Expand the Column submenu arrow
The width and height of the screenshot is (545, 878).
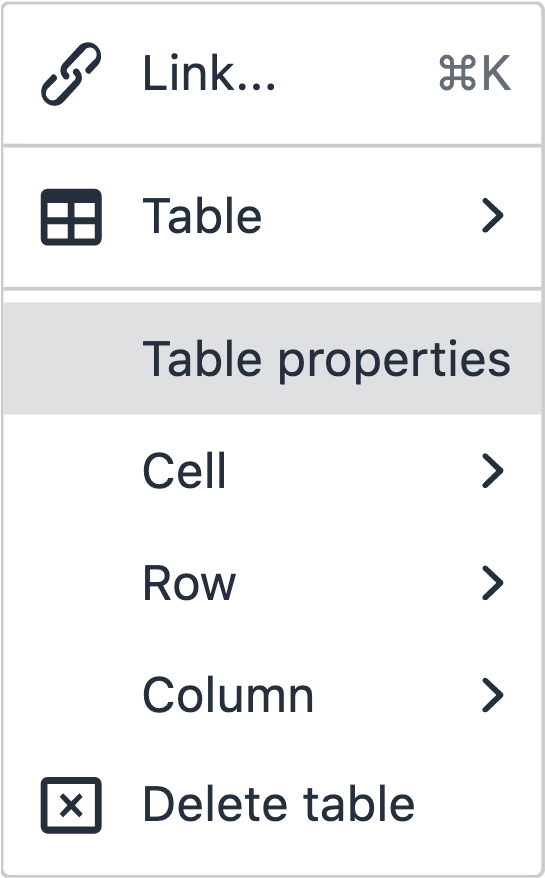click(493, 694)
